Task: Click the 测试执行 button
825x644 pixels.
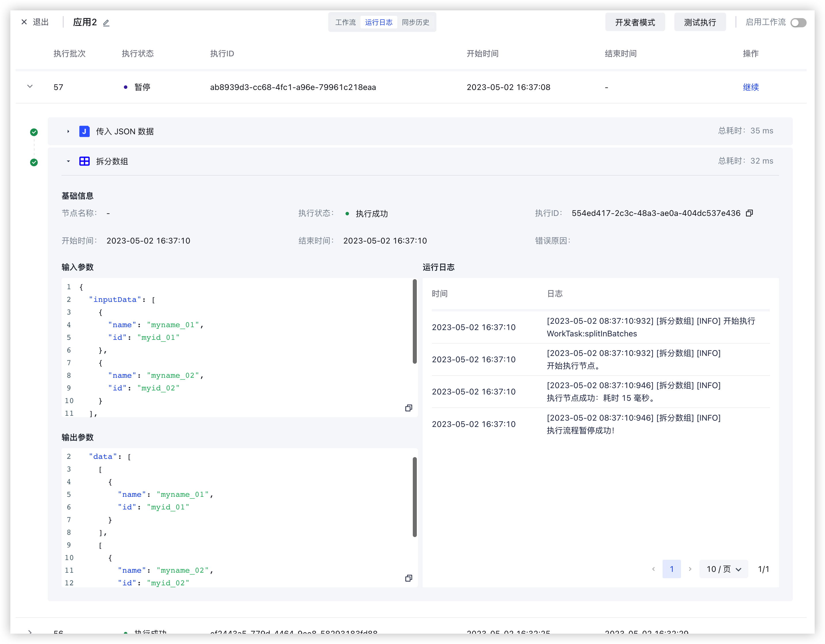Action: point(700,22)
